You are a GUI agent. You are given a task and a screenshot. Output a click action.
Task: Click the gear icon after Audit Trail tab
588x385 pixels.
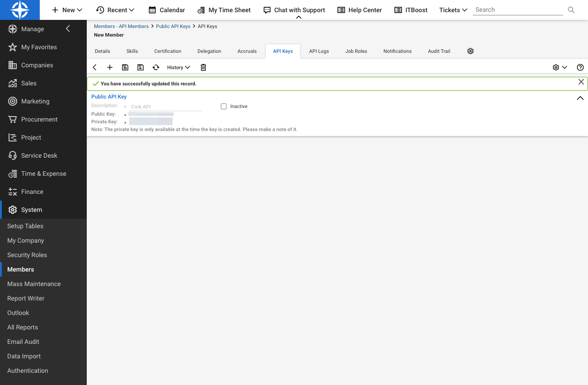pos(470,51)
